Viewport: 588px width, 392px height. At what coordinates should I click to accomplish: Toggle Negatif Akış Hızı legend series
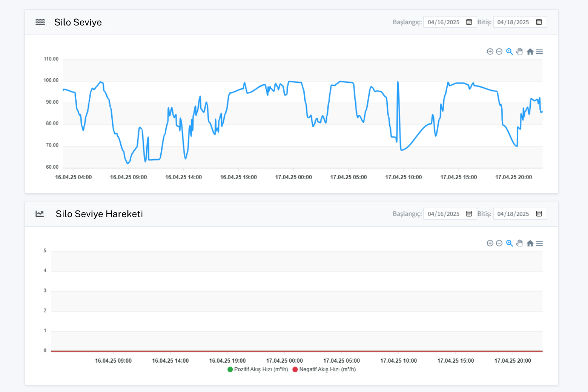click(x=324, y=369)
